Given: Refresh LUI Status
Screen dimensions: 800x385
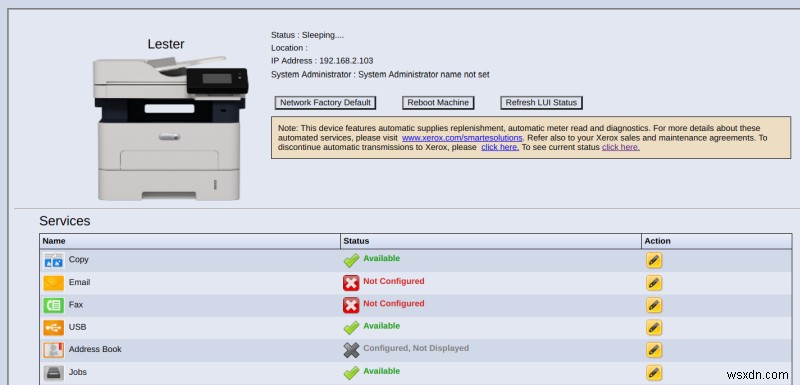Looking at the screenshot, I should 541,102.
